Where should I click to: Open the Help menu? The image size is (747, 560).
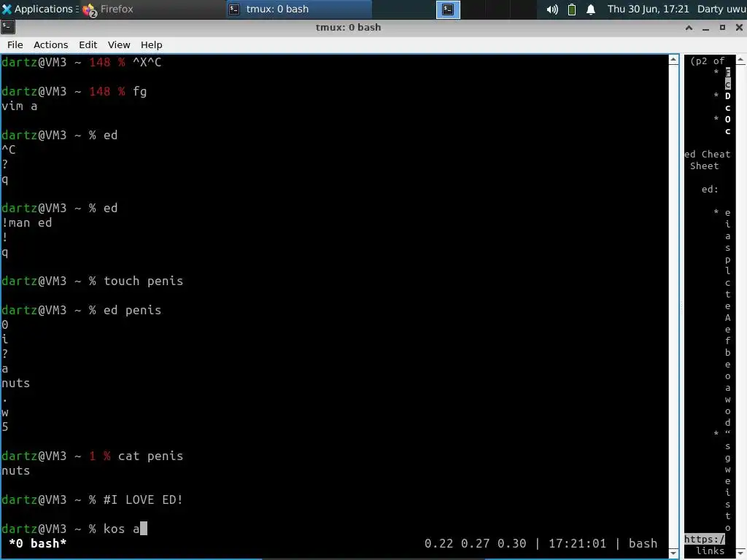point(151,44)
